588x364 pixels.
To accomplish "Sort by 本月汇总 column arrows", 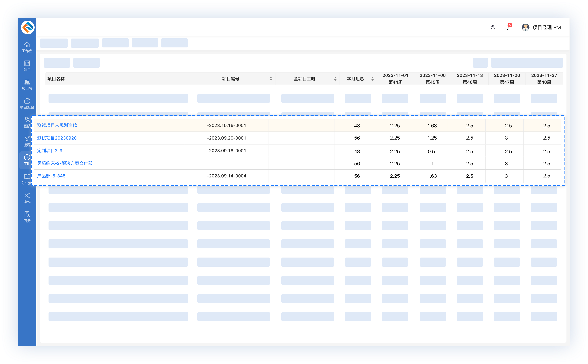I will (x=372, y=79).
